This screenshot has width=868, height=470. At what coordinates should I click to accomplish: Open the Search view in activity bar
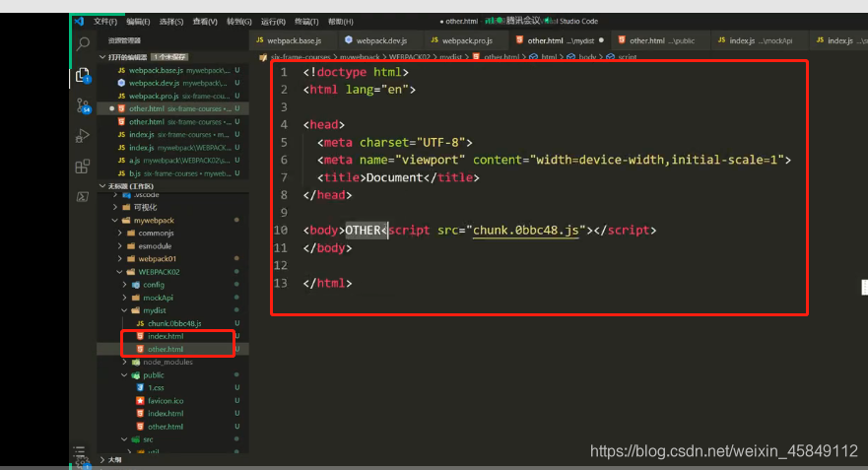point(83,43)
